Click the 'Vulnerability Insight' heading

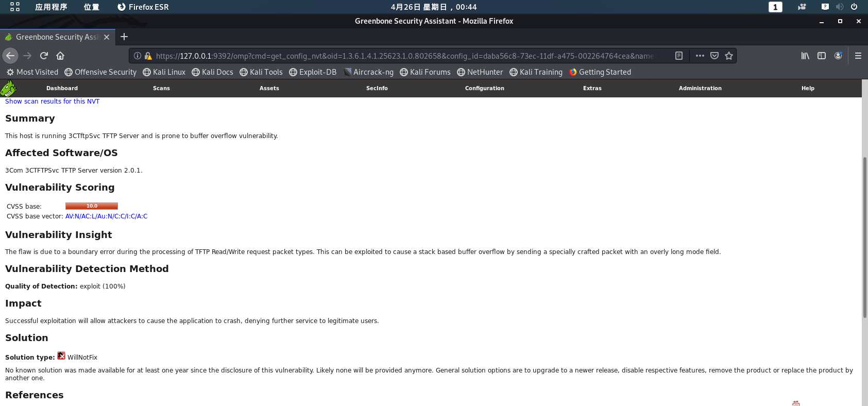59,235
